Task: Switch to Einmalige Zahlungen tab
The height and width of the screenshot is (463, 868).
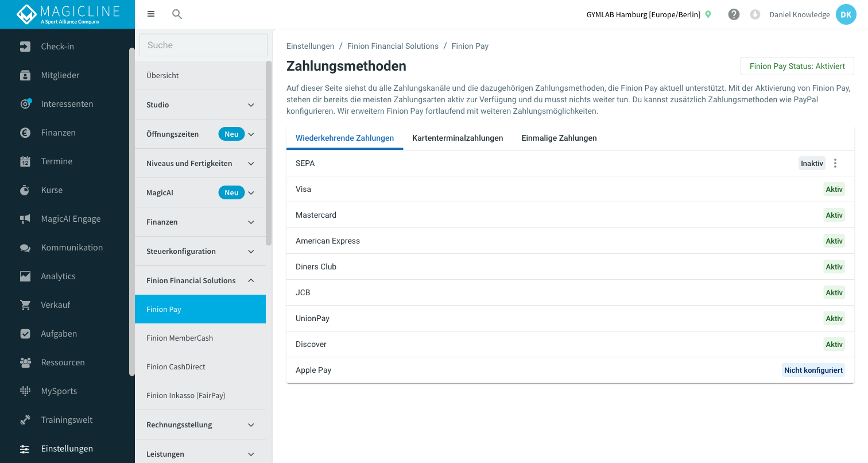Action: click(559, 138)
